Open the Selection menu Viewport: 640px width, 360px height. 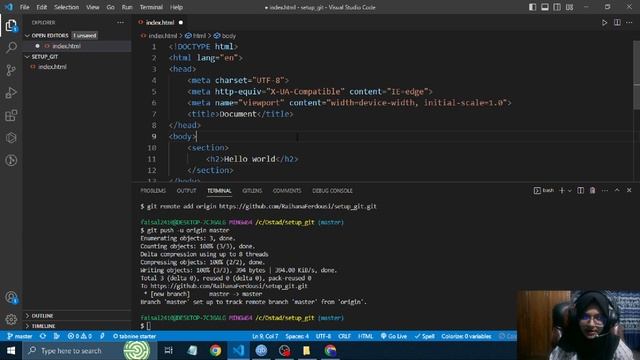[67, 7]
